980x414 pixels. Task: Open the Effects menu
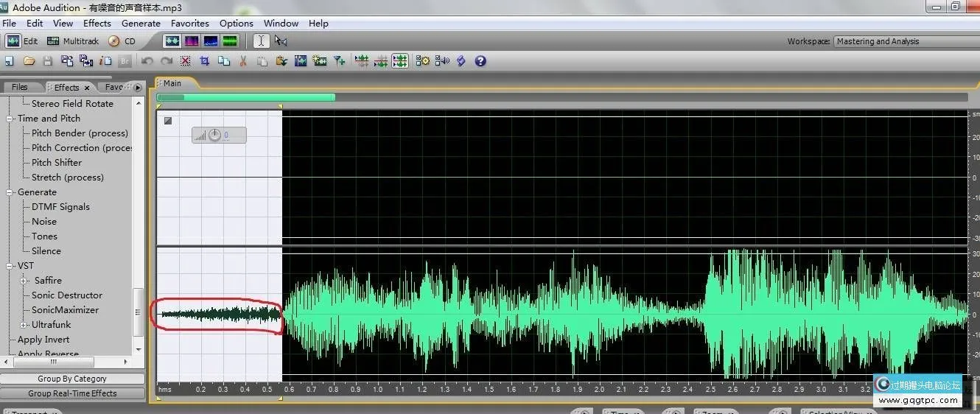coord(97,24)
